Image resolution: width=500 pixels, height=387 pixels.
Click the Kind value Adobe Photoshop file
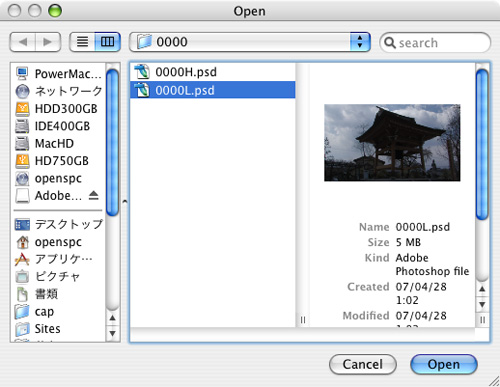pos(432,264)
